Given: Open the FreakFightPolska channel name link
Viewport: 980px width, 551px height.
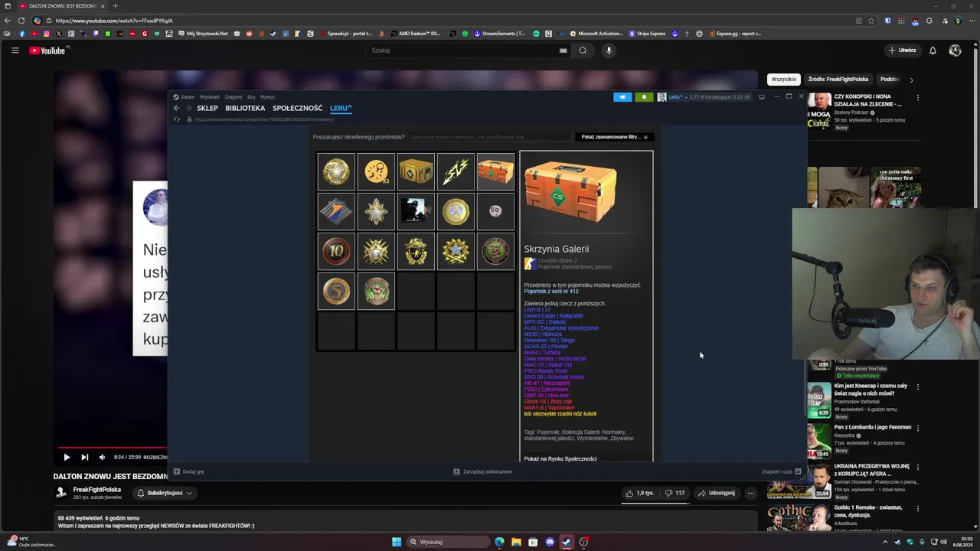Looking at the screenshot, I should tap(97, 490).
